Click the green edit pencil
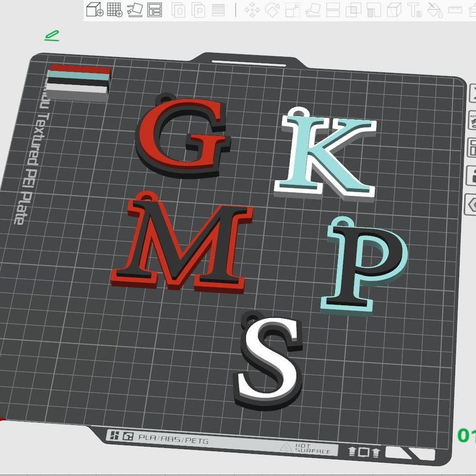Viewport: 476px width, 476px height. (x=51, y=35)
